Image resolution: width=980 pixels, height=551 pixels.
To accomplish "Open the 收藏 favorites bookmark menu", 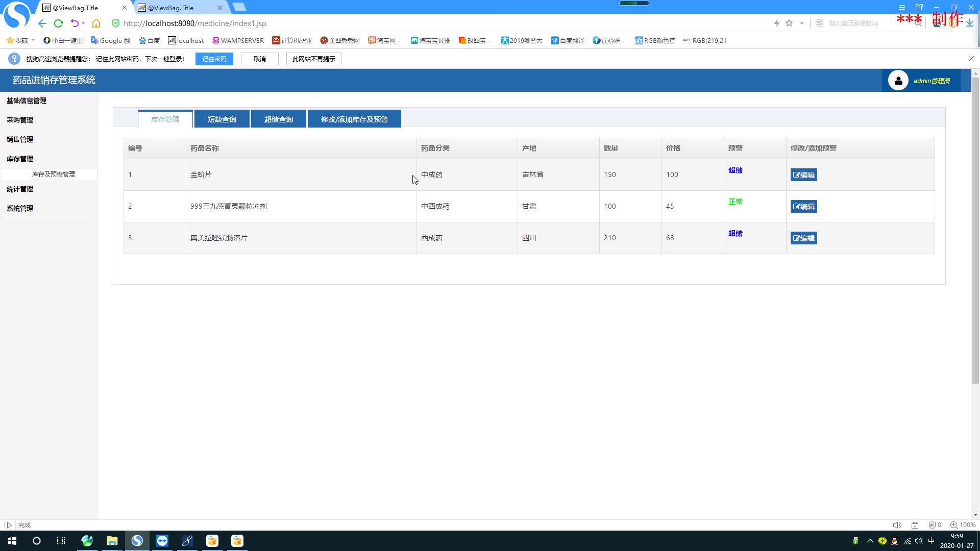I will 20,40.
